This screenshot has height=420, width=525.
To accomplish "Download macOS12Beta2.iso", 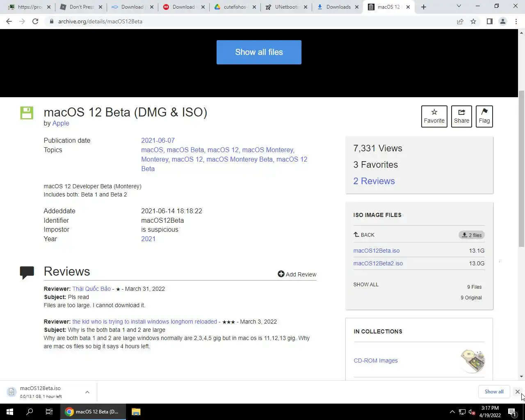I will point(378,263).
